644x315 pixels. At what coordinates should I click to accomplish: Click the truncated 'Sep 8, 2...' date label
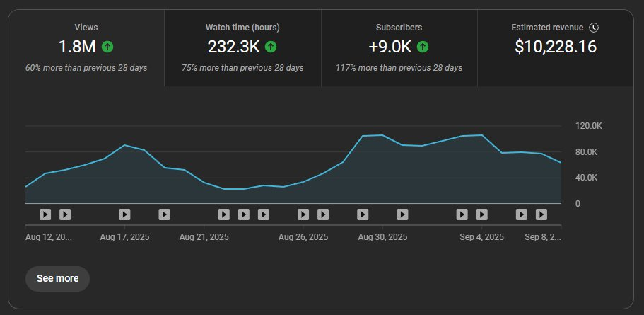pos(543,237)
